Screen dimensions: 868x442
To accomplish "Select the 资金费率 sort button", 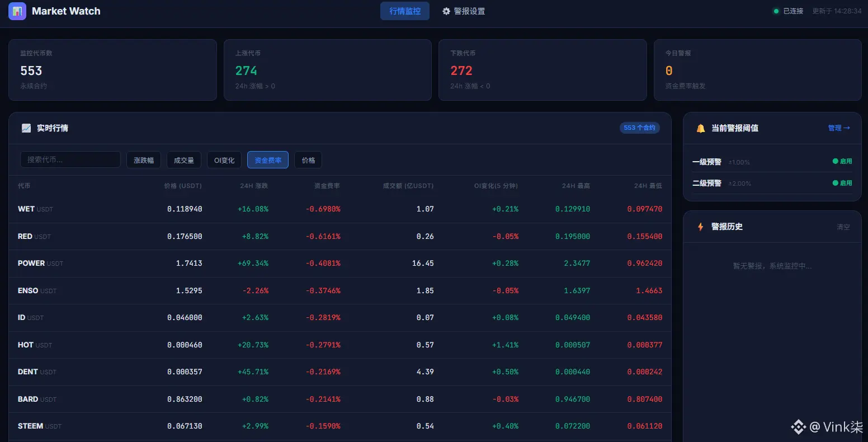I will point(268,160).
